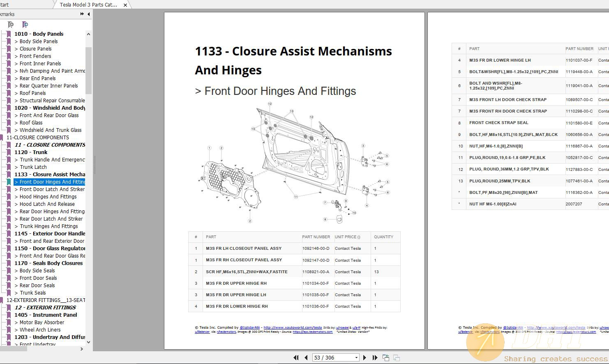Select 1203 - Undertray And Diffuser bookmark
Image resolution: width=609 pixels, height=364 pixels.
pos(50,337)
